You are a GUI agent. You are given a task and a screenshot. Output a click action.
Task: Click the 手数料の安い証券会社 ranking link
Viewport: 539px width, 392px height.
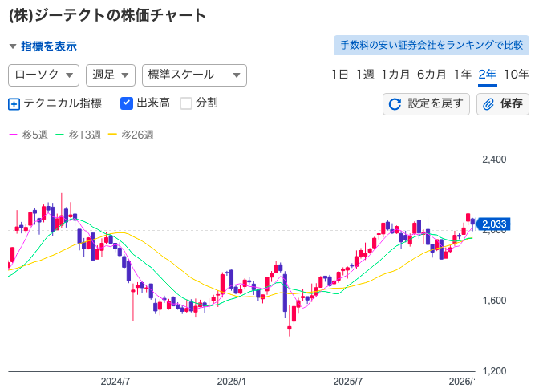(431, 46)
